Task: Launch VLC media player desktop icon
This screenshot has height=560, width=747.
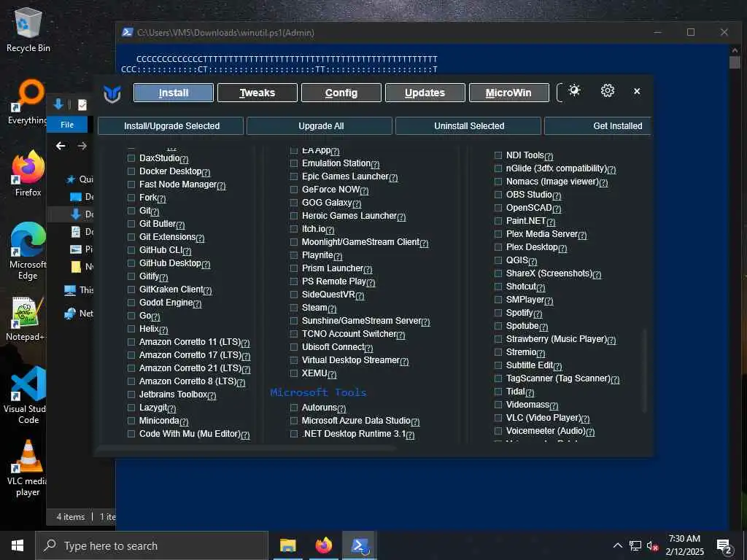Action: point(28,468)
